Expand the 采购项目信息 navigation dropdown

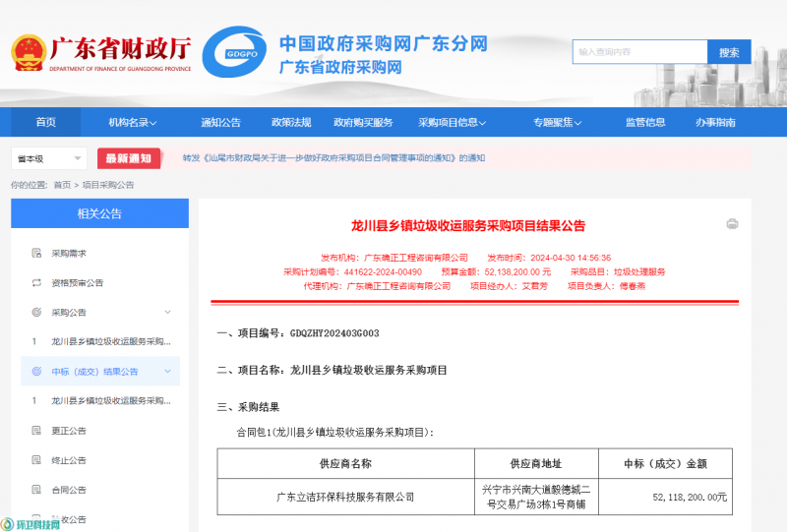point(452,123)
